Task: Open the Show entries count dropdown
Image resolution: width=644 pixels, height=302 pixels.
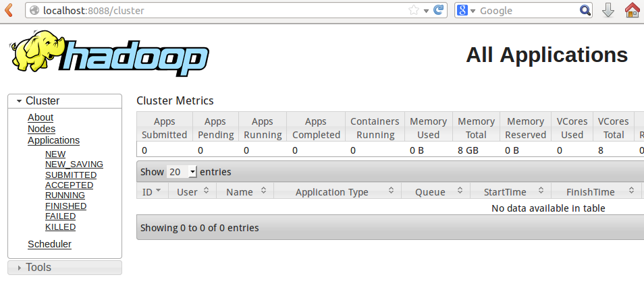Action: point(182,172)
